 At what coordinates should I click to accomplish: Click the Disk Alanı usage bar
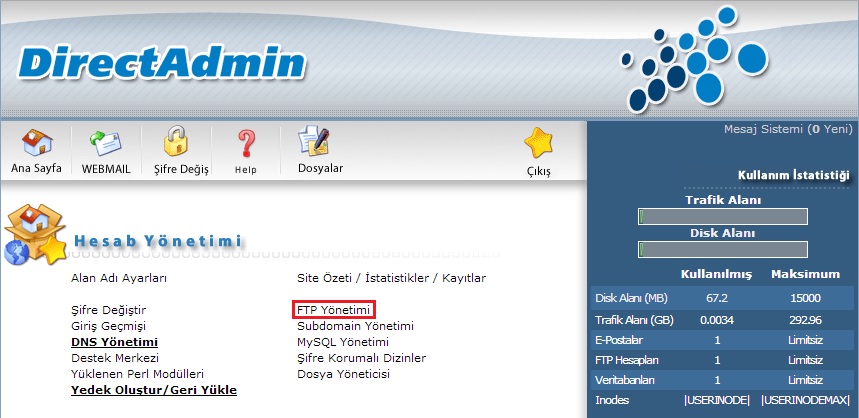723,249
